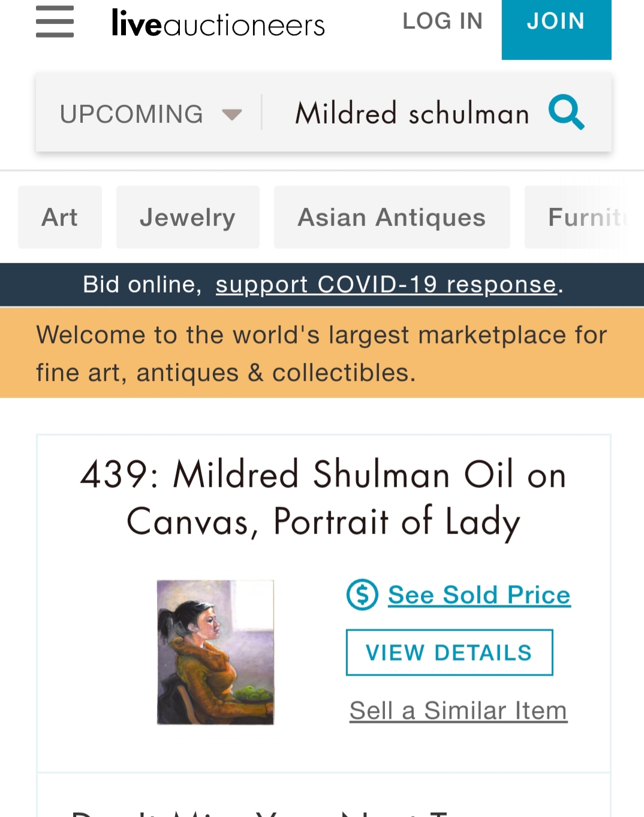The width and height of the screenshot is (644, 817).
Task: Open the hamburger navigation menu
Action: click(x=55, y=22)
